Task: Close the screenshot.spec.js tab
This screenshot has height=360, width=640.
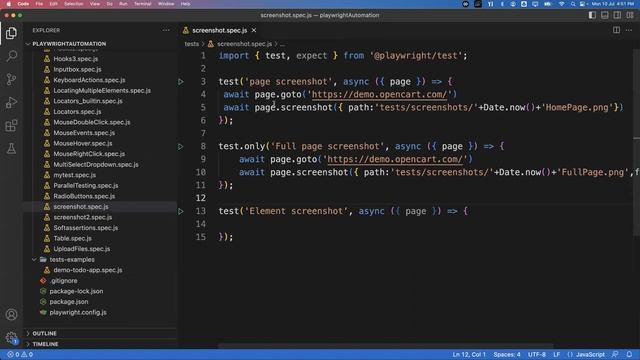Action: point(254,30)
